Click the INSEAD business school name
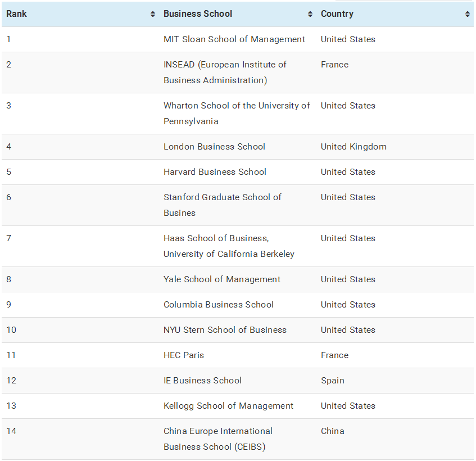476x461 pixels. coord(225,73)
